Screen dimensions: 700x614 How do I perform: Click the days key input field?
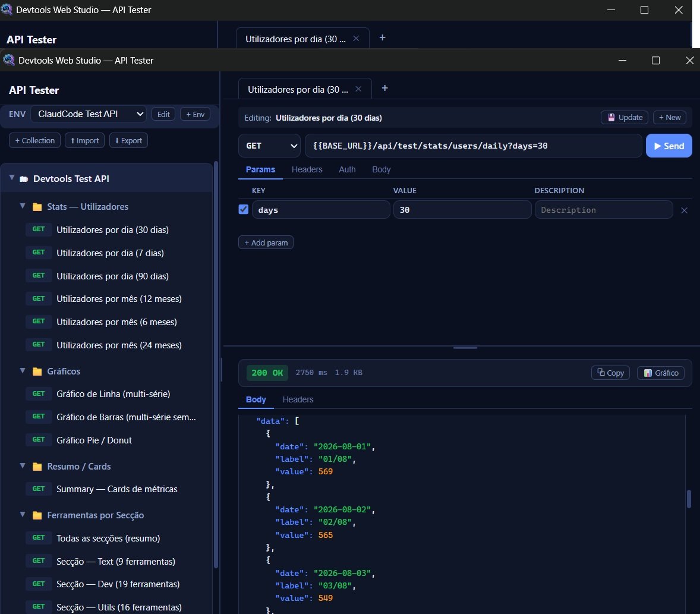click(x=320, y=210)
